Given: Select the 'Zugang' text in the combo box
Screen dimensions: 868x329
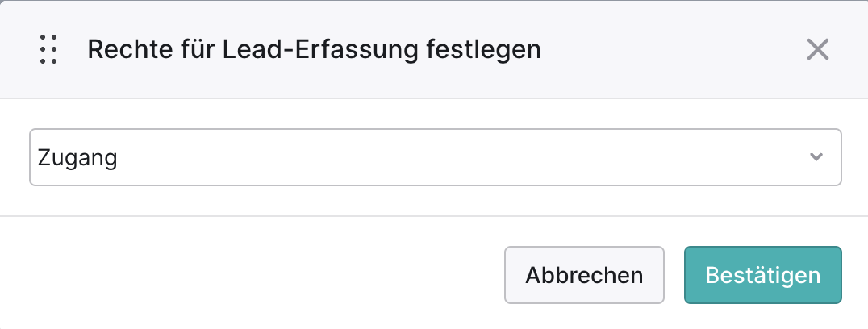Looking at the screenshot, I should tap(77, 159).
